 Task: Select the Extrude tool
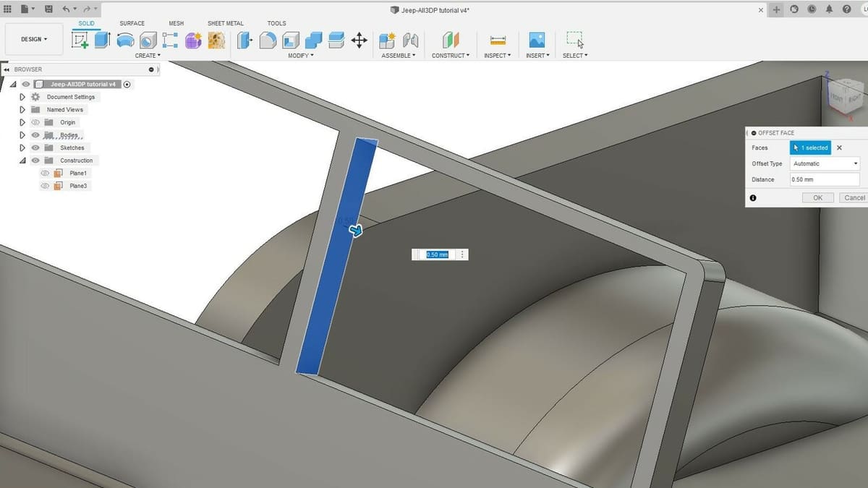tap(102, 40)
